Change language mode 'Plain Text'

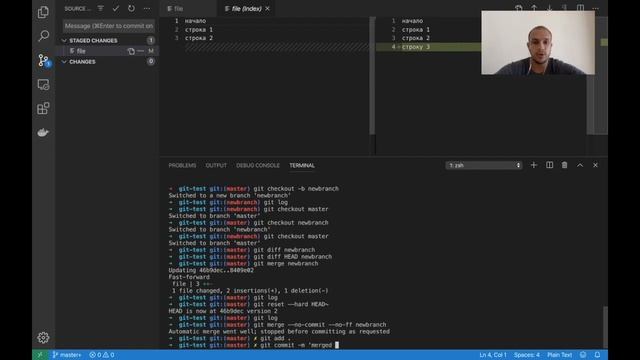click(x=559, y=355)
